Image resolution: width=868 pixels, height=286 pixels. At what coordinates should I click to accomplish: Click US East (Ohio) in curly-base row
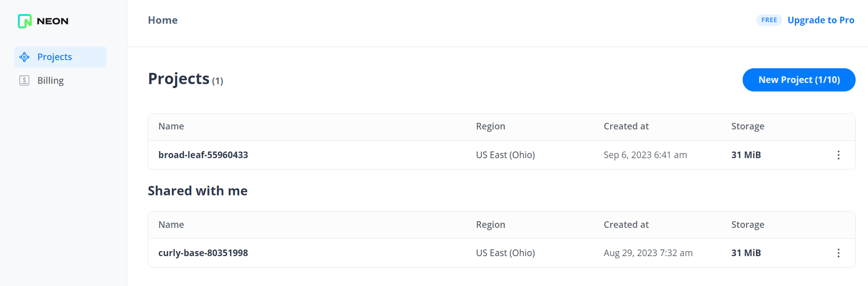tap(505, 253)
